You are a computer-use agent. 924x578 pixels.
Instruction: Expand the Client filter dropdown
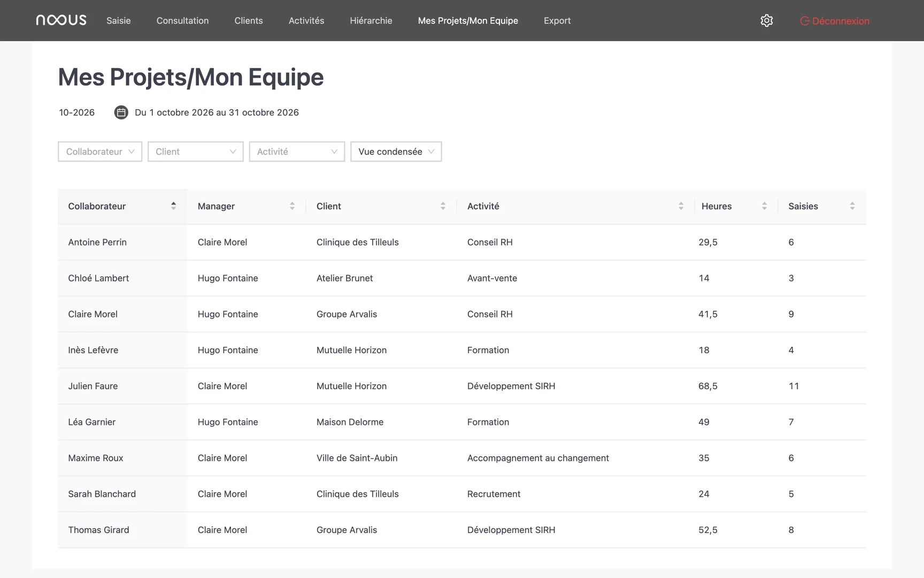pyautogui.click(x=196, y=151)
